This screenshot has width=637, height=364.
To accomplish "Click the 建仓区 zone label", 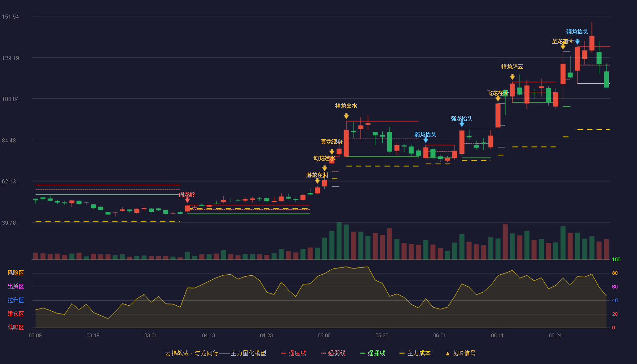I will pos(15,314).
